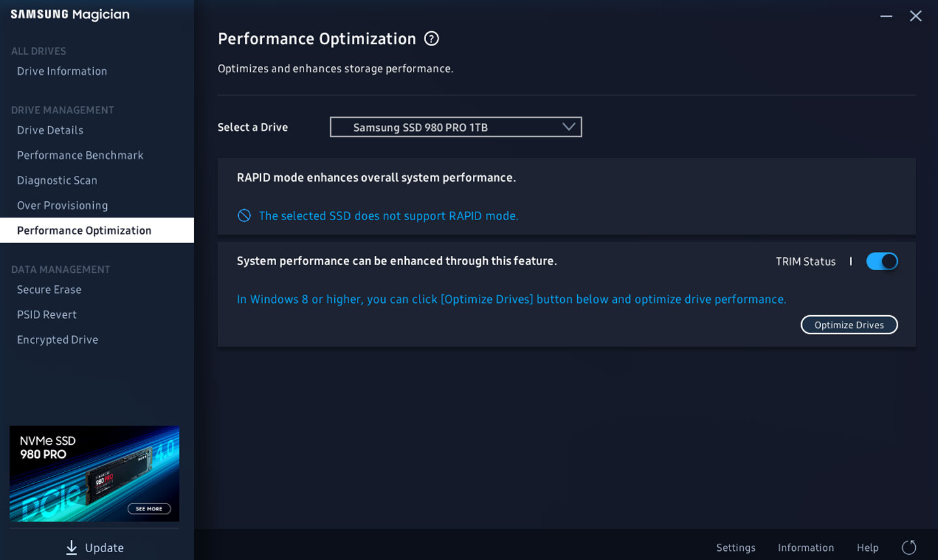The image size is (938, 560).
Task: Click the refresh icon at bottom right
Action: [909, 548]
